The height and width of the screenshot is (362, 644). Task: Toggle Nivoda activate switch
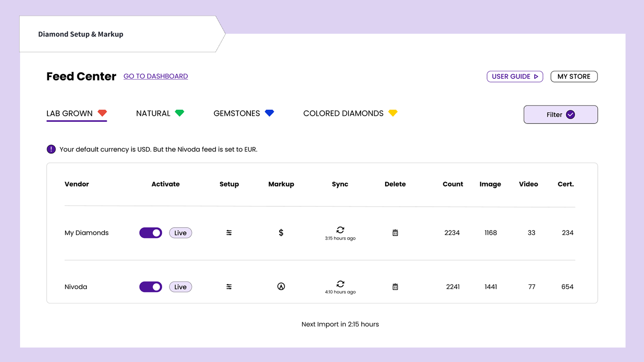(x=151, y=287)
